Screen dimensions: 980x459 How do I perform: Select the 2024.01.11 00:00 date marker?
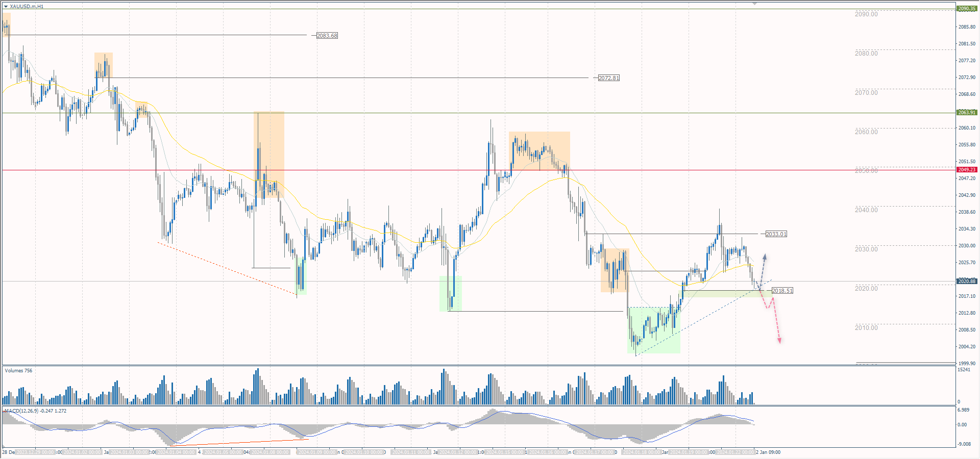pos(411,452)
